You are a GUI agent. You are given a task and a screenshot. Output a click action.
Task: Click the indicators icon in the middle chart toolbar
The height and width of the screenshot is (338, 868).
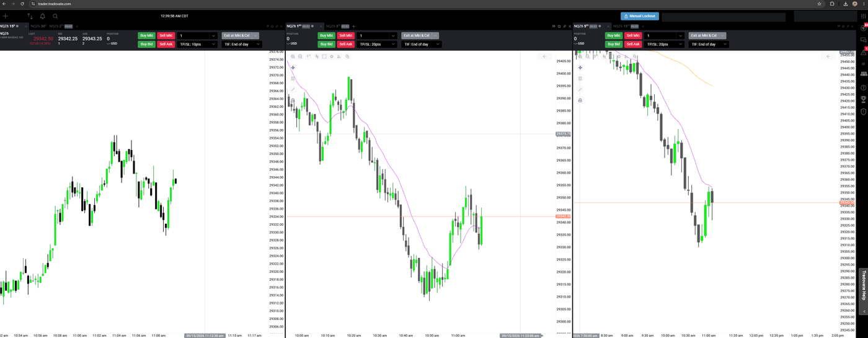tap(339, 56)
